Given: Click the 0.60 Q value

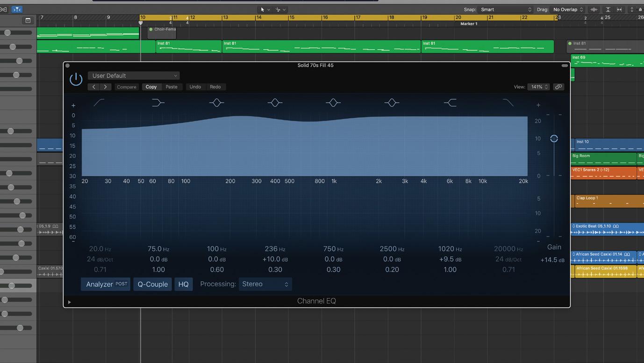Looking at the screenshot, I should pyautogui.click(x=217, y=269).
